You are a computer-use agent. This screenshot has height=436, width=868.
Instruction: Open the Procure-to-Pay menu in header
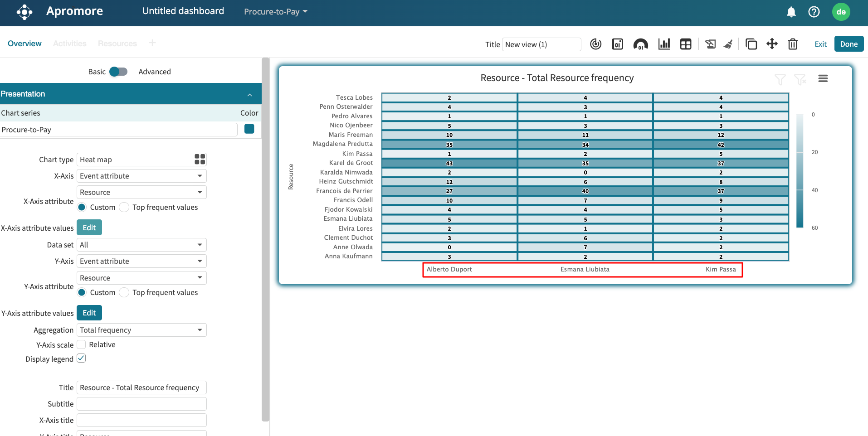point(275,12)
